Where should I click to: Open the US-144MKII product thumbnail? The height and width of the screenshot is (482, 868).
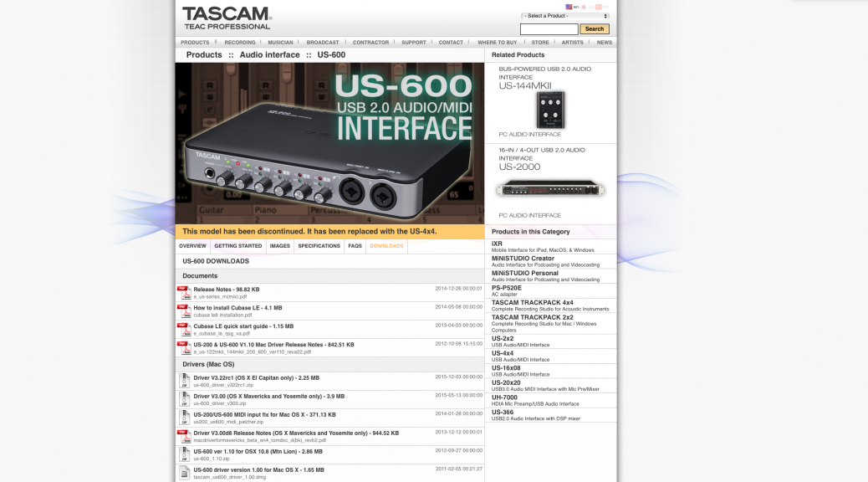point(550,110)
